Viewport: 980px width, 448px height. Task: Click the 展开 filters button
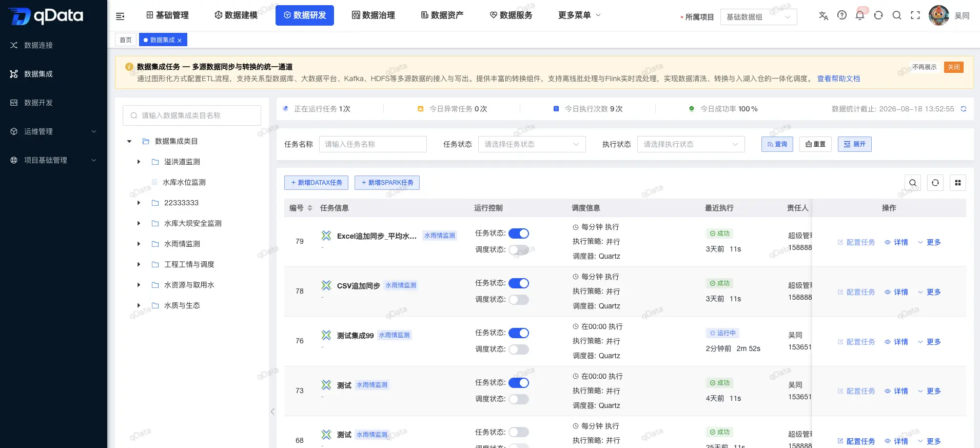click(x=855, y=144)
